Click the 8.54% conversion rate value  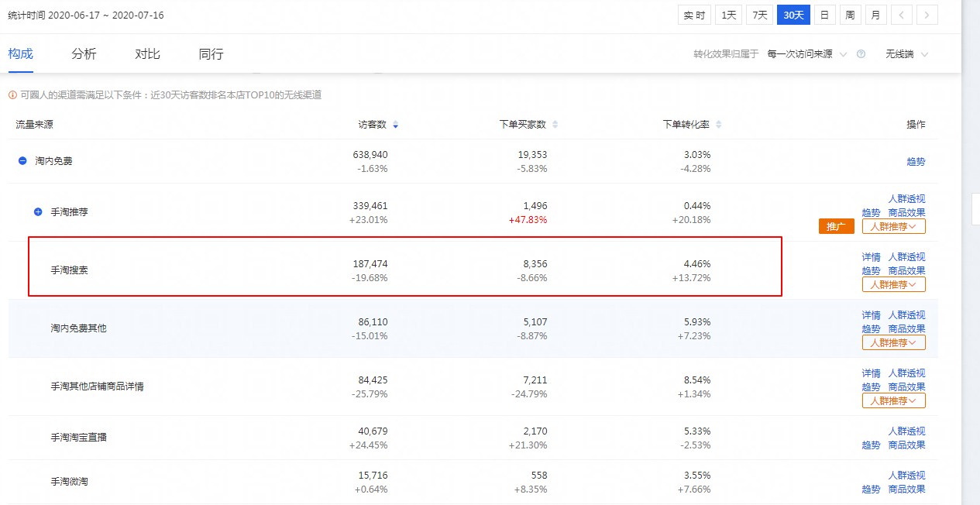click(x=697, y=380)
